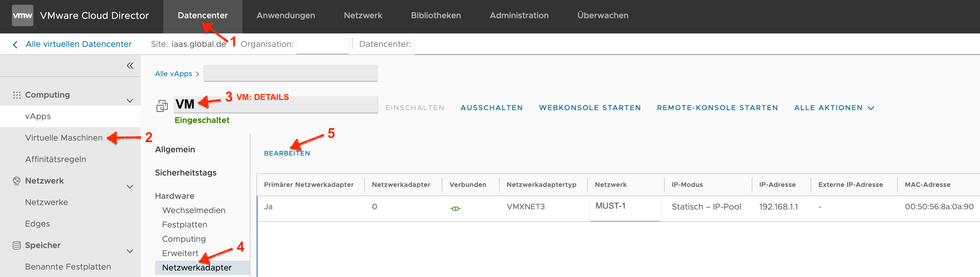980x277 pixels.
Task: Open the Datencenter top navigation tab
Action: click(x=203, y=16)
